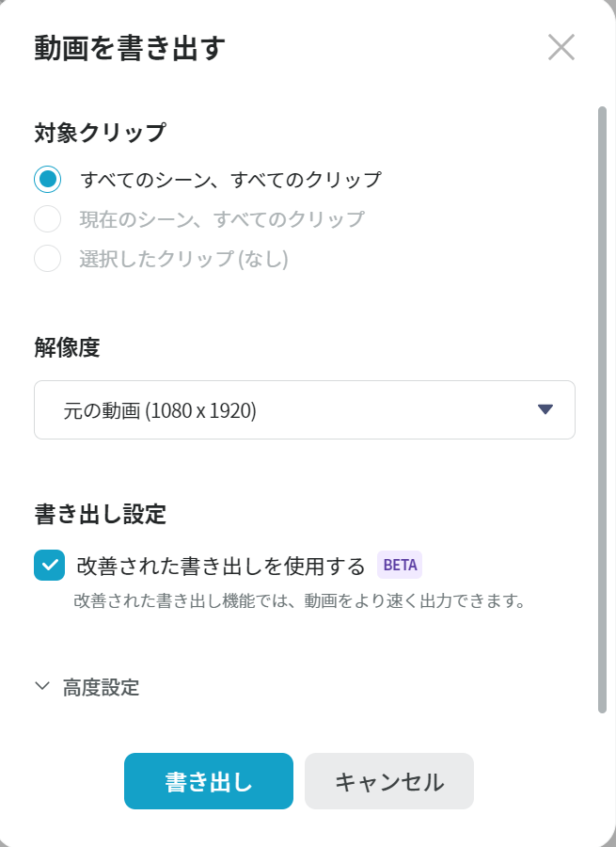Viewport: 616px width, 847px height.
Task: Click the purple BETA badge
Action: (400, 566)
